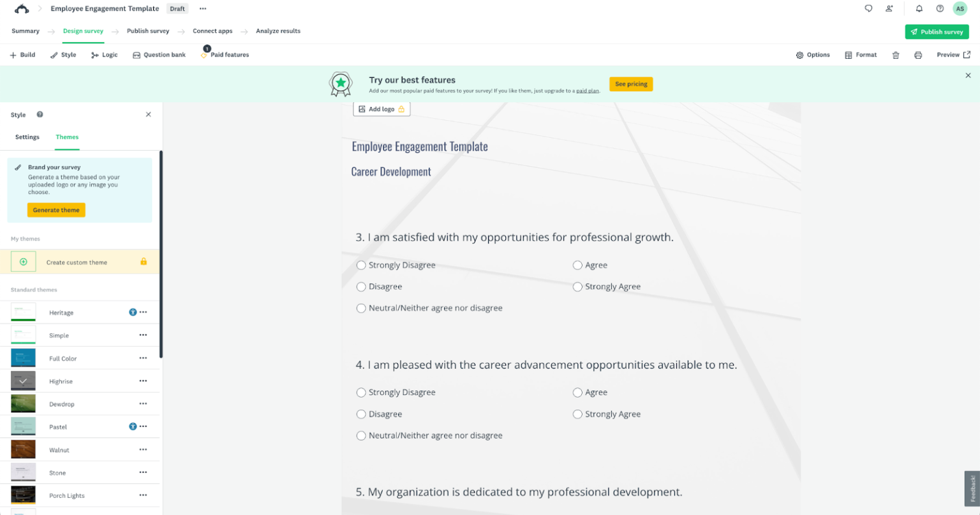Open the Question bank toolbar item
The width and height of the screenshot is (980, 515).
159,55
